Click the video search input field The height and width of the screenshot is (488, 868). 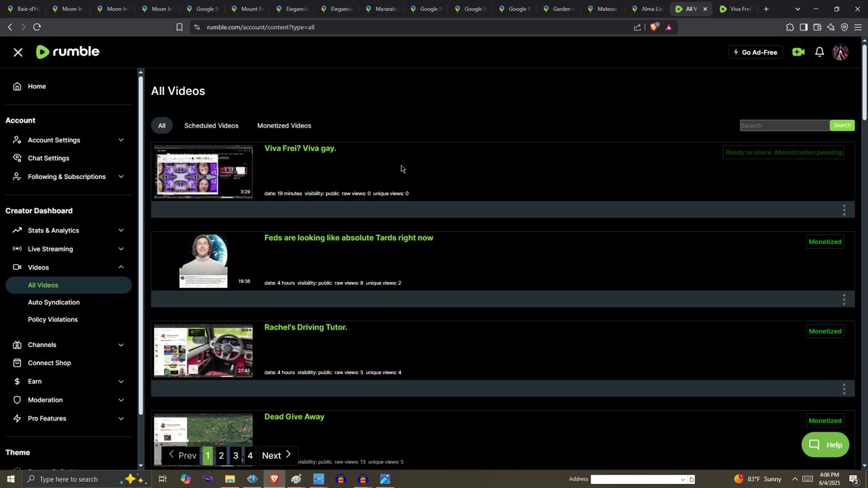(x=785, y=125)
